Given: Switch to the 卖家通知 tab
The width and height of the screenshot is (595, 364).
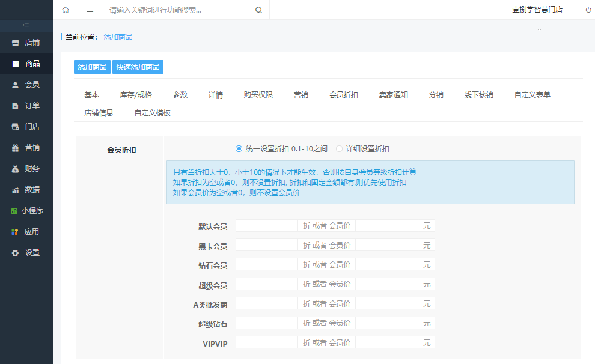Looking at the screenshot, I should coord(394,95).
